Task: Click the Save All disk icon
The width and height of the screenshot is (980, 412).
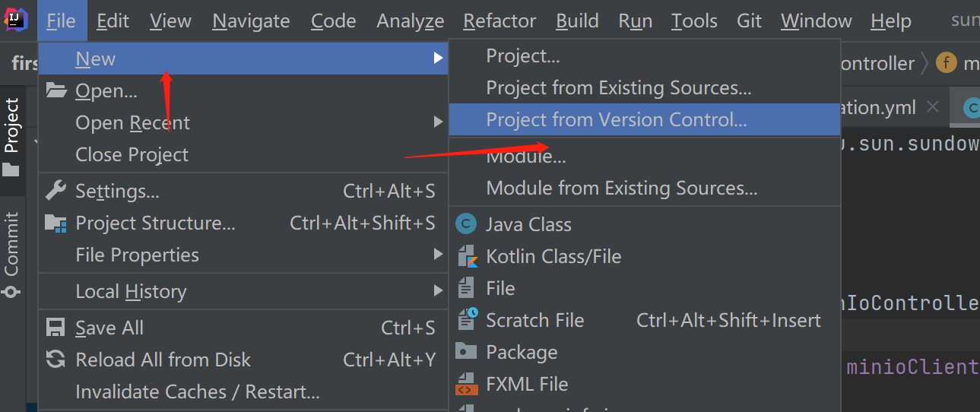Action: [56, 328]
